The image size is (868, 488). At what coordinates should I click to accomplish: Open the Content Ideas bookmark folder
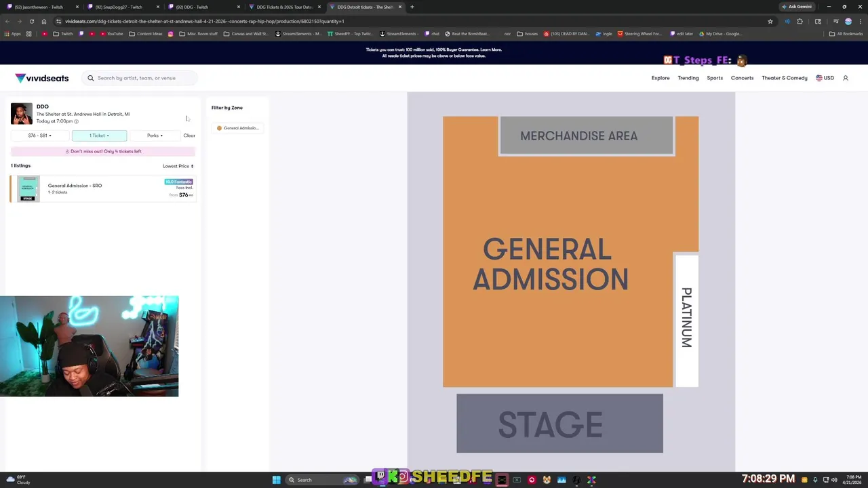[x=146, y=34]
